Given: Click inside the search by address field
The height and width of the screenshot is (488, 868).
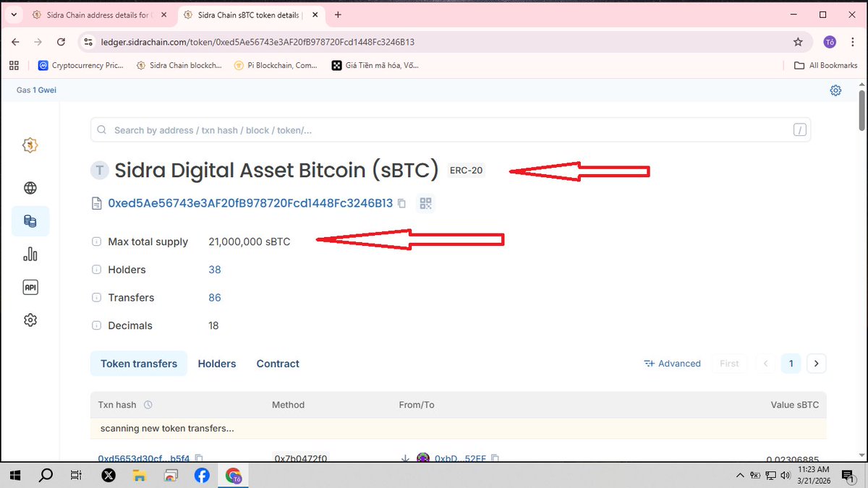Looking at the screenshot, I should (x=450, y=130).
